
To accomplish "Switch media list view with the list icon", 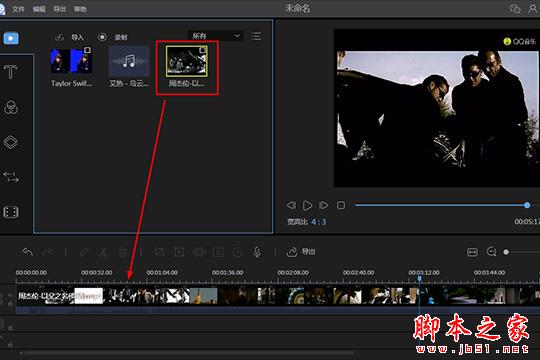I will (x=256, y=36).
